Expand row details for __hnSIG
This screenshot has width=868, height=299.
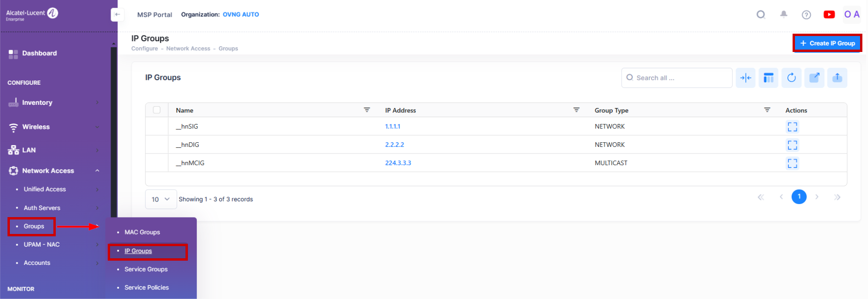[x=792, y=127]
